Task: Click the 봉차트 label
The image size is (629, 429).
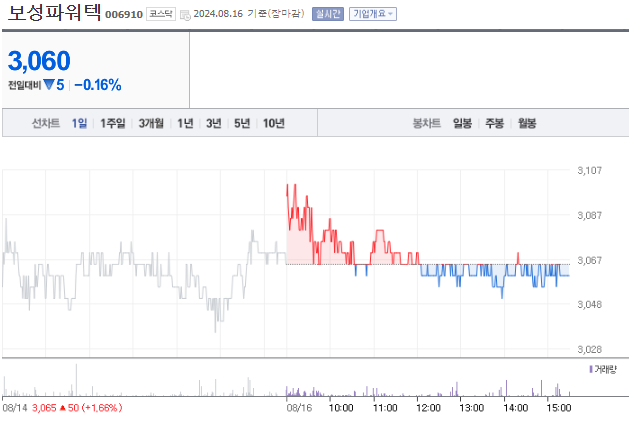Action: (427, 123)
